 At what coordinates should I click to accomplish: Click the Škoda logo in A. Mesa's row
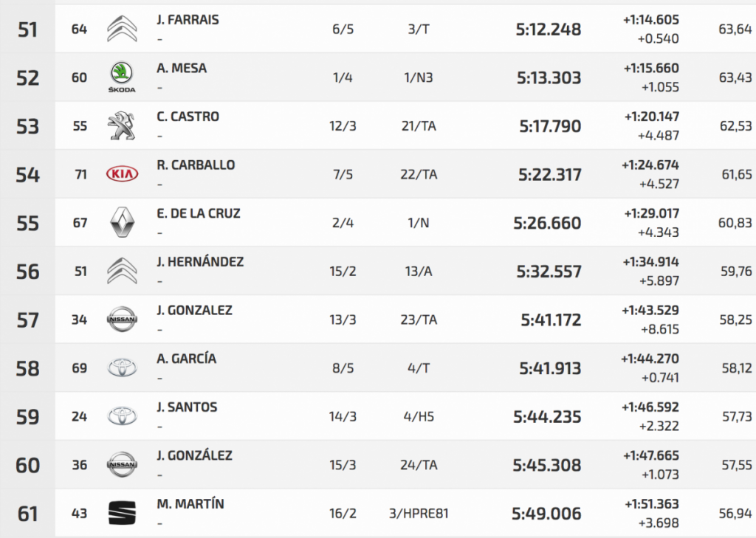pos(122,77)
